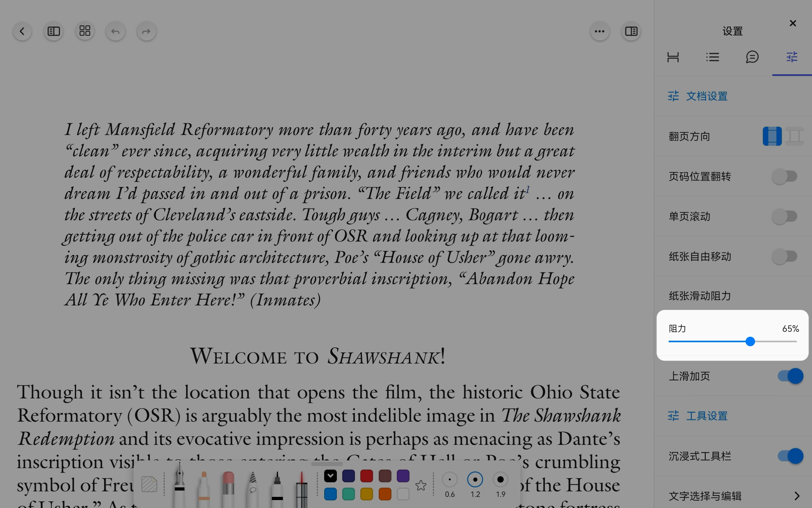Select the red-tipped ruler pen tool
812x508 pixels.
tap(302, 489)
